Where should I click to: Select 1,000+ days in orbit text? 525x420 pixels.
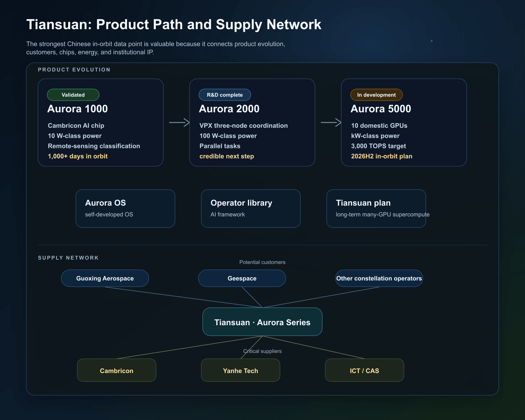pyautogui.click(x=78, y=156)
